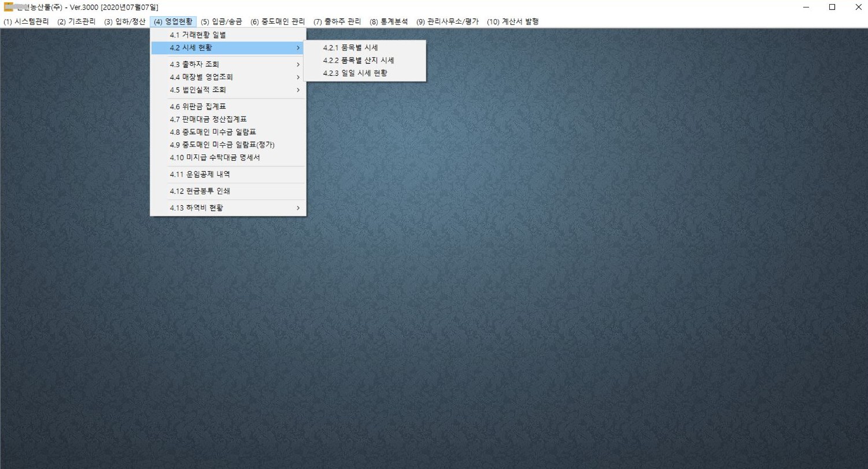868x469 pixels.
Task: Open the (3) 입하/정산 menu
Action: click(125, 21)
